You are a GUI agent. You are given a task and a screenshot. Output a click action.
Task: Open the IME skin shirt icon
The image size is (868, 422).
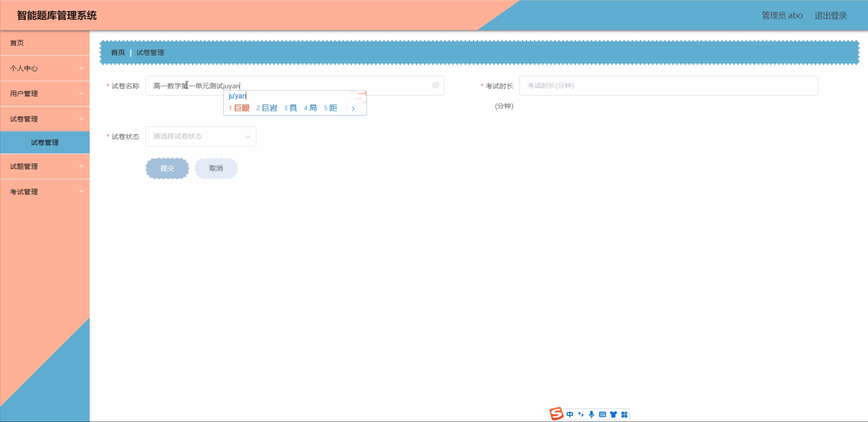point(613,414)
